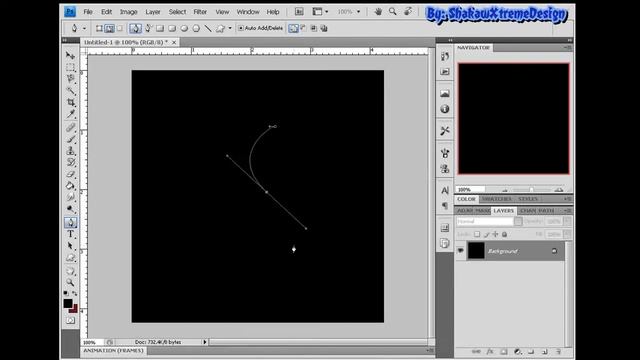Screen dimensions: 640x360
Task: Open the status bar info arrow
Action: tap(205, 342)
